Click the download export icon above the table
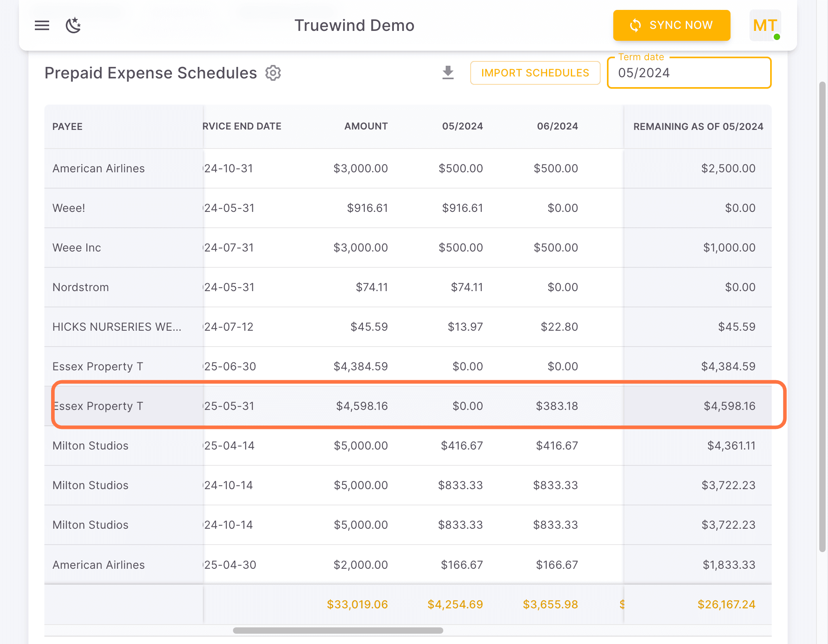828x644 pixels. (447, 72)
